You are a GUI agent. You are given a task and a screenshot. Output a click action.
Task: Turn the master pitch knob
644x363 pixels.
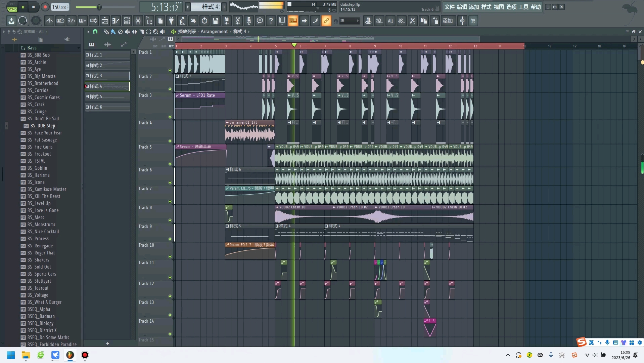(x=36, y=21)
